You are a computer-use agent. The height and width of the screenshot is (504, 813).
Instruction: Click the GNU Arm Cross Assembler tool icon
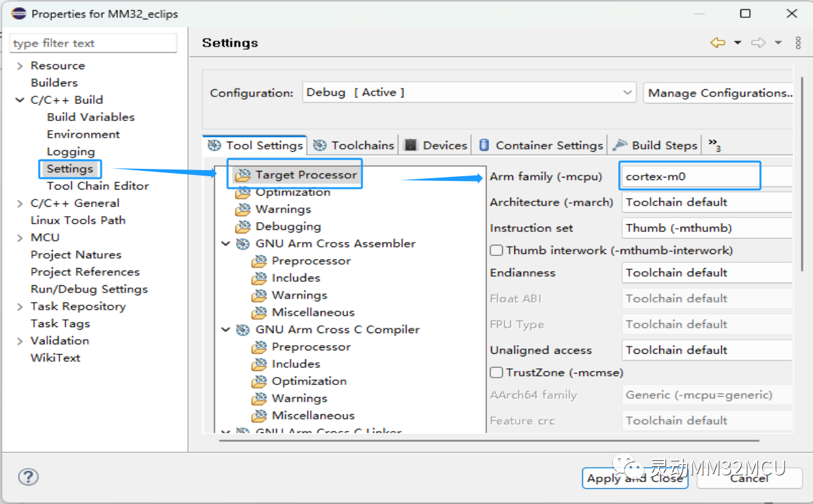pos(244,244)
